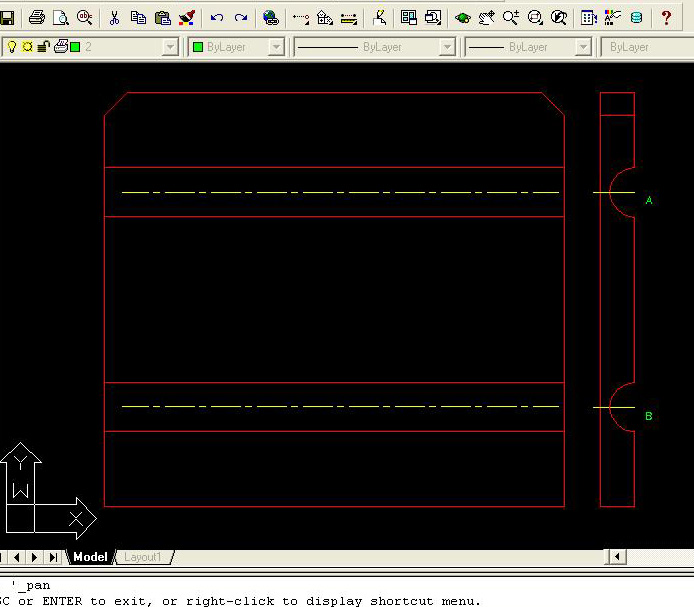The image size is (694, 607).
Task: Redo the previous action
Action: [241, 18]
